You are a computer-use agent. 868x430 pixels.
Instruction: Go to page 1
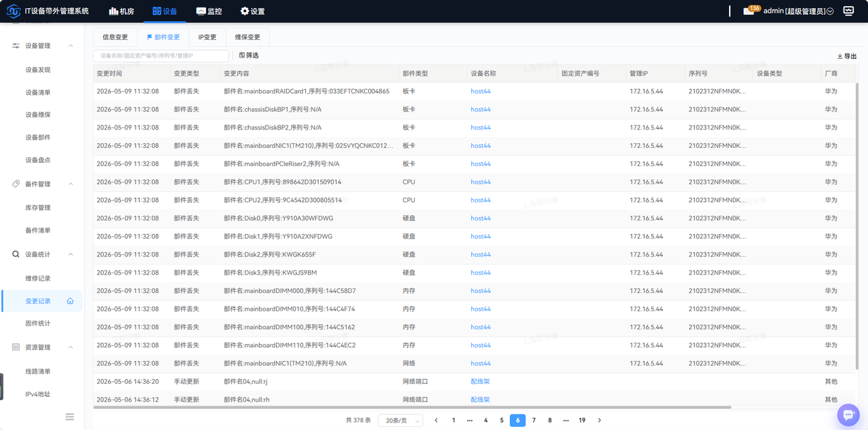454,421
